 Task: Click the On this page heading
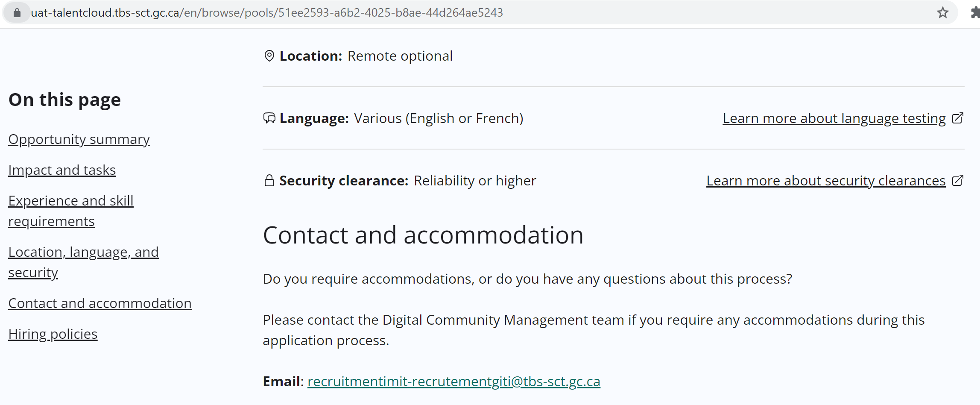(x=64, y=99)
